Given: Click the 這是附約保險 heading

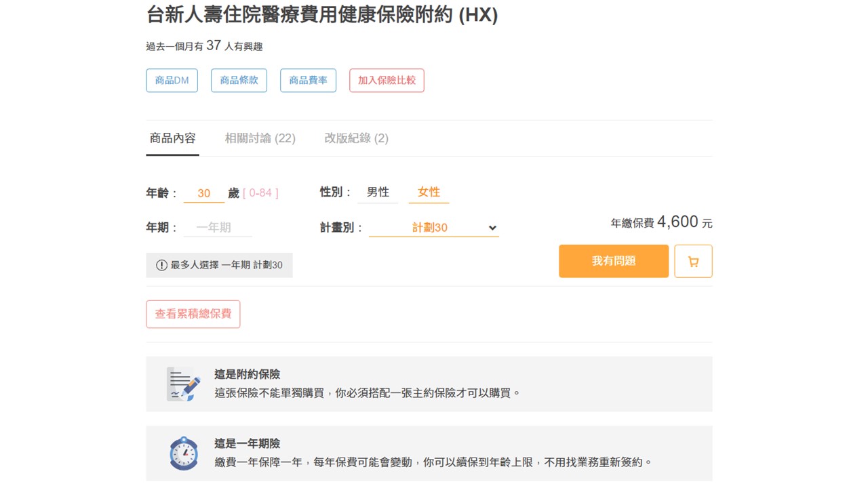Looking at the screenshot, I should coord(248,374).
